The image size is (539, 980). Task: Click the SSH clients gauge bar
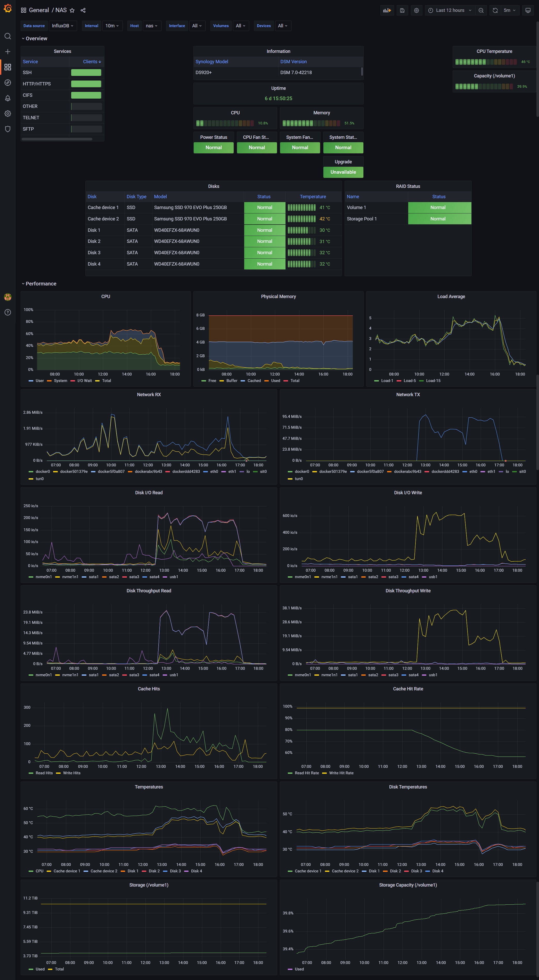coord(86,73)
